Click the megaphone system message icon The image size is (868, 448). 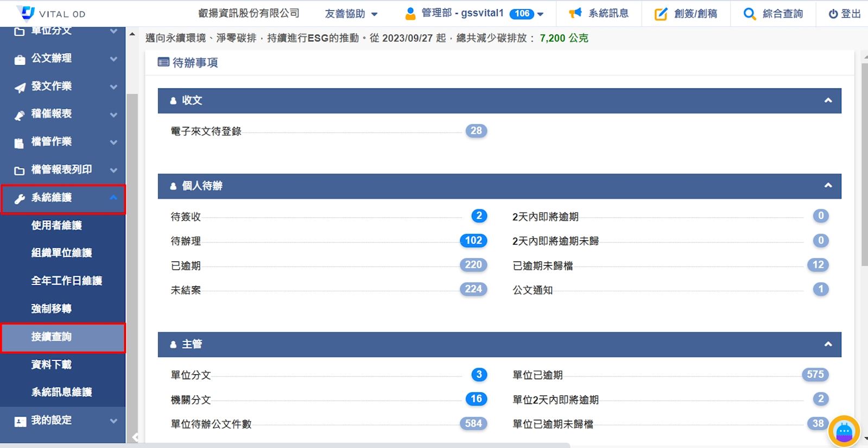tap(575, 14)
